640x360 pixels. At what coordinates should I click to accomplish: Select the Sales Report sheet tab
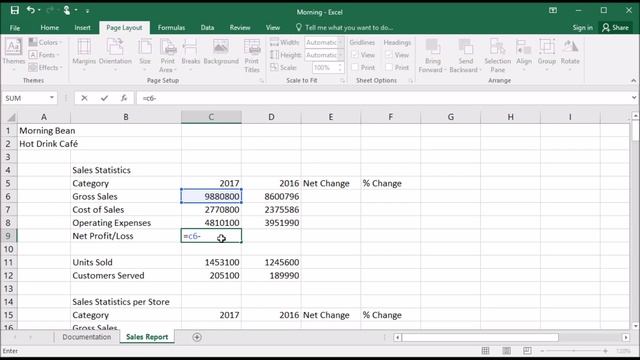(x=147, y=337)
